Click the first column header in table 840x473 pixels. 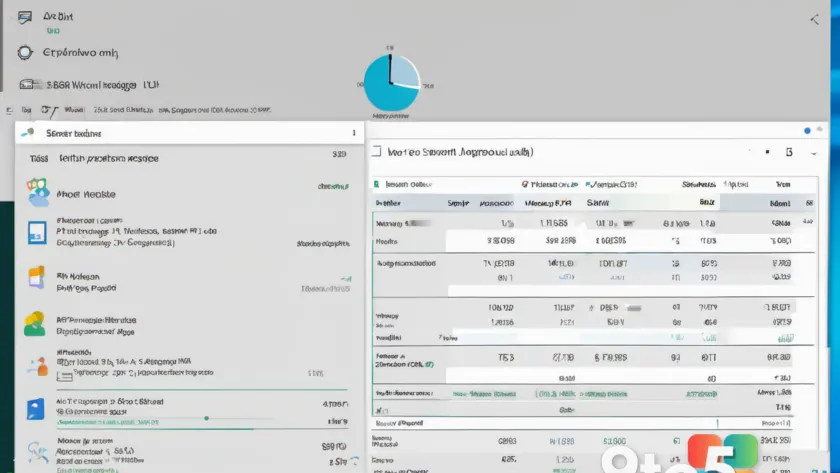(388, 203)
